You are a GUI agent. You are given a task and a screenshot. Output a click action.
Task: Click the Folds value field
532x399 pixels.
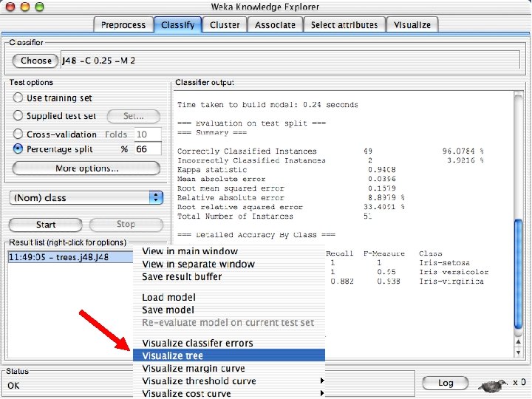148,134
